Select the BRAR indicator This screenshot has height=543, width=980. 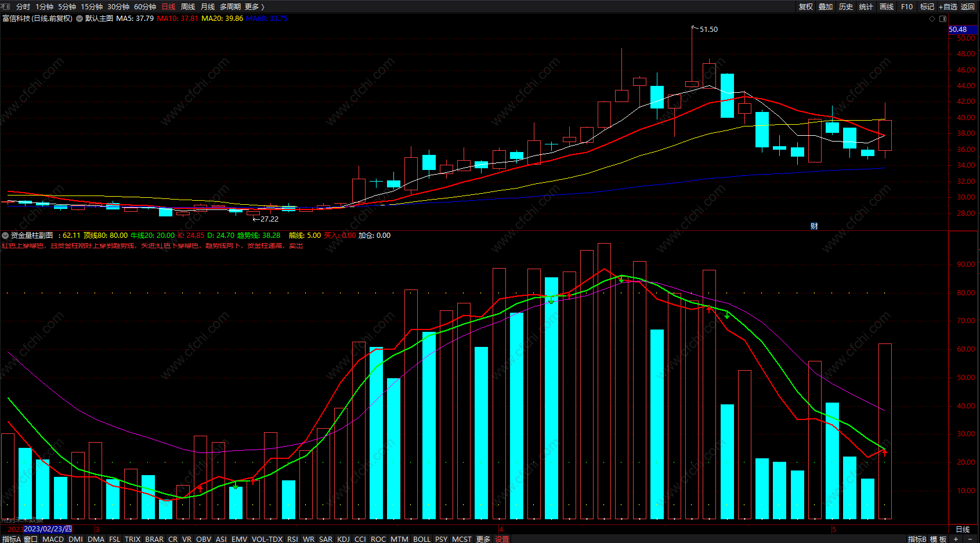point(154,539)
